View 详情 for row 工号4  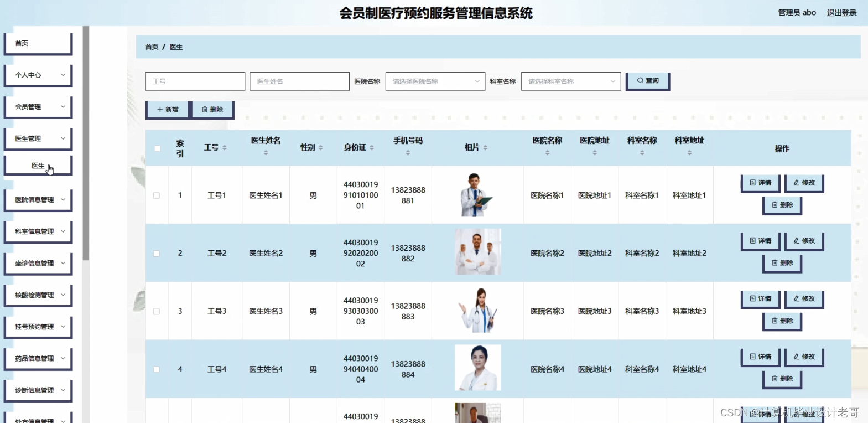point(761,357)
